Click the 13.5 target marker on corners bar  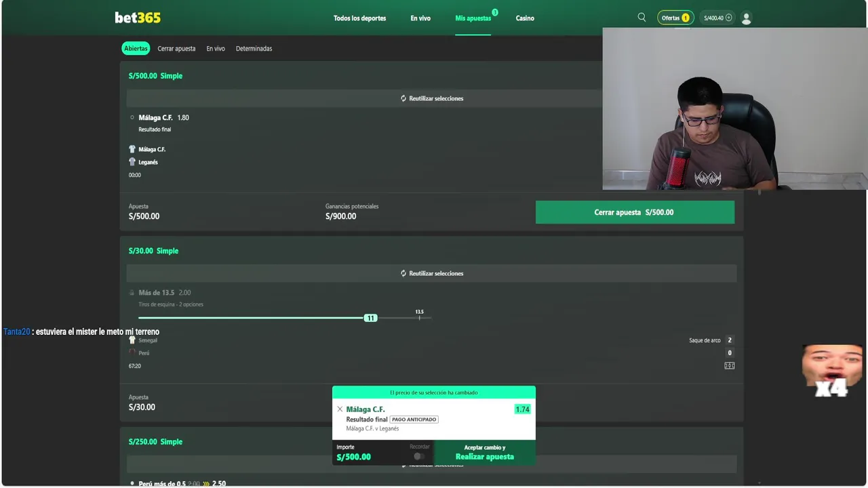point(419,314)
